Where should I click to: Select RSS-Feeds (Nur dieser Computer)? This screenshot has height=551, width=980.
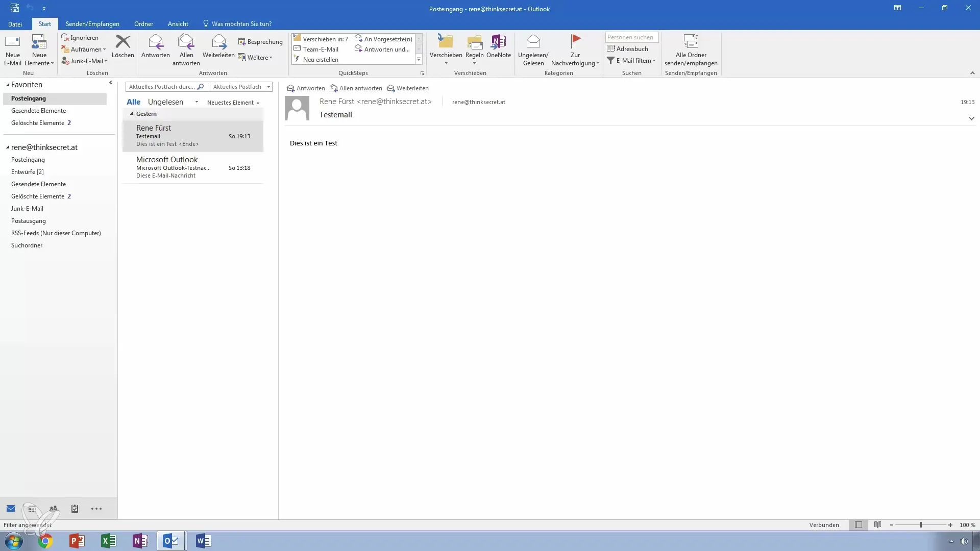pyautogui.click(x=56, y=233)
